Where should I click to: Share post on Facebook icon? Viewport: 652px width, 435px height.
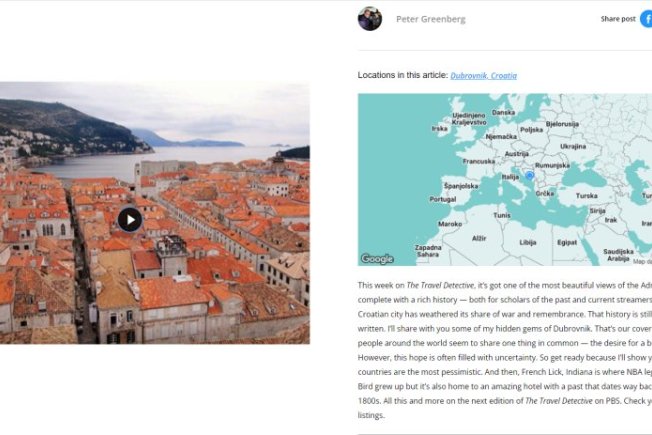(x=646, y=18)
